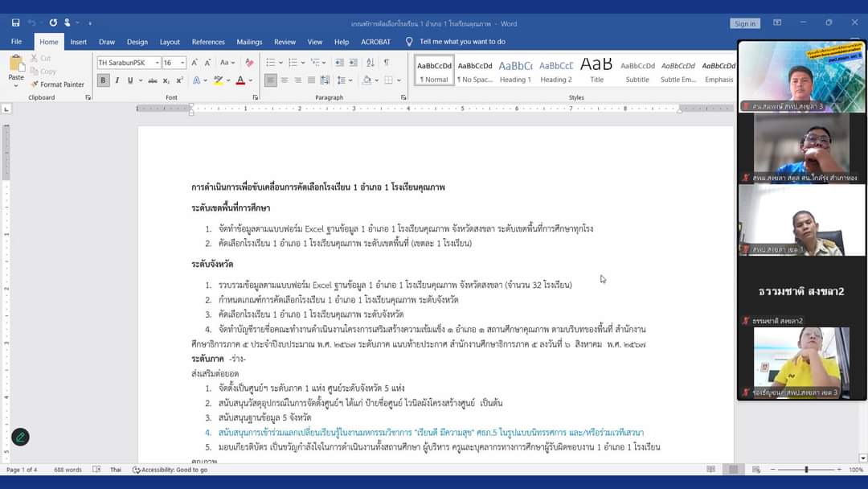Clear all formatting with eraser icon
868x489 pixels.
coord(249,63)
